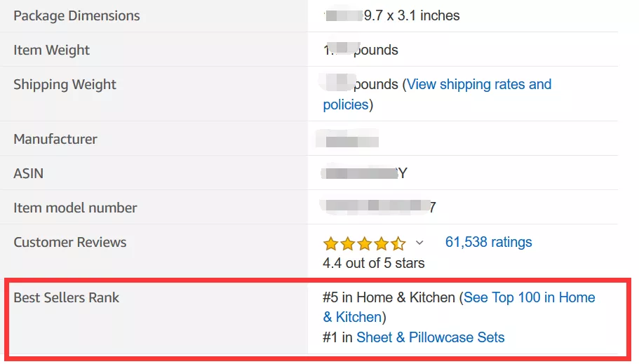Click the Shipping Weight label
The height and width of the screenshot is (364, 639).
[65, 84]
